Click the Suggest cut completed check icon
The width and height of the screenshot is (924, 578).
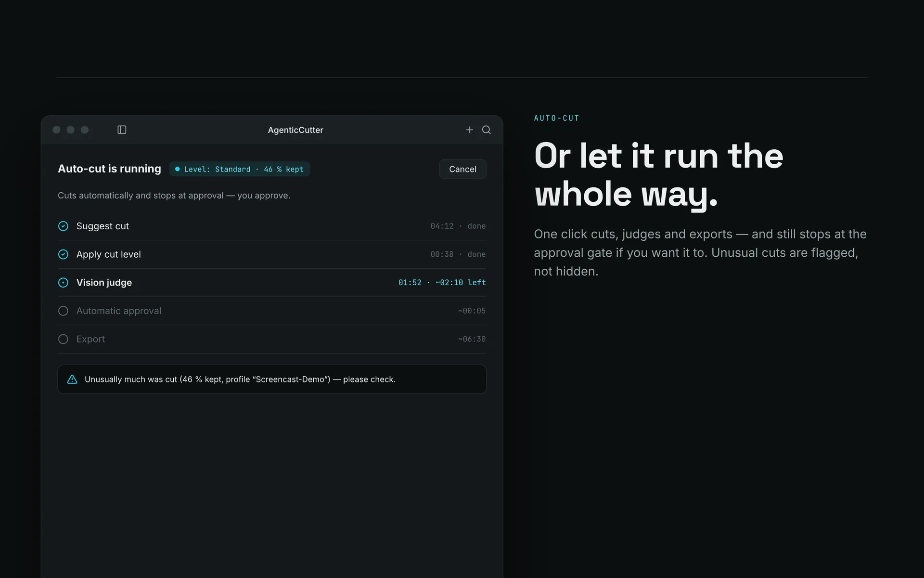click(x=63, y=226)
